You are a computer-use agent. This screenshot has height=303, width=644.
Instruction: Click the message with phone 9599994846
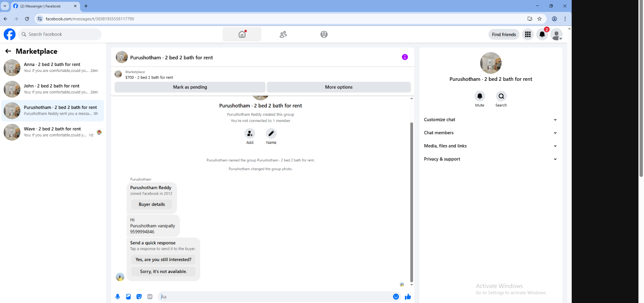(x=153, y=226)
